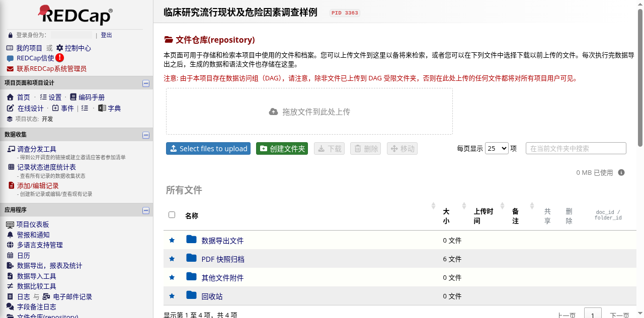Click the star icon for 其他文件附件 folder

pyautogui.click(x=172, y=277)
